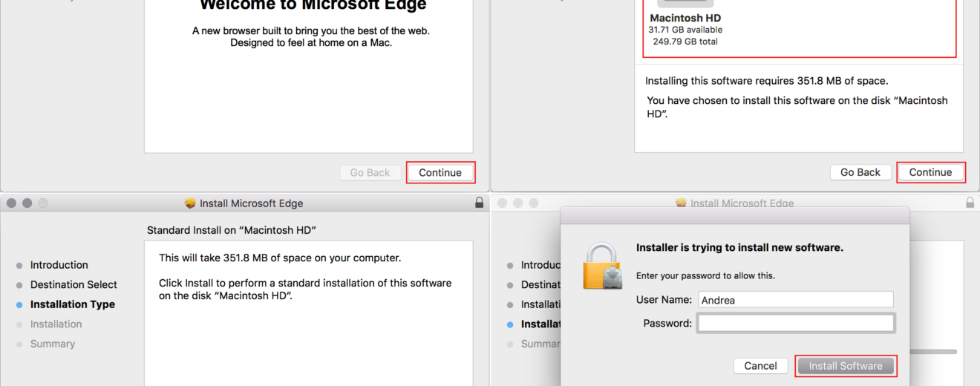This screenshot has width=980, height=386.
Task: Cancel the password authentication dialog
Action: tap(760, 366)
